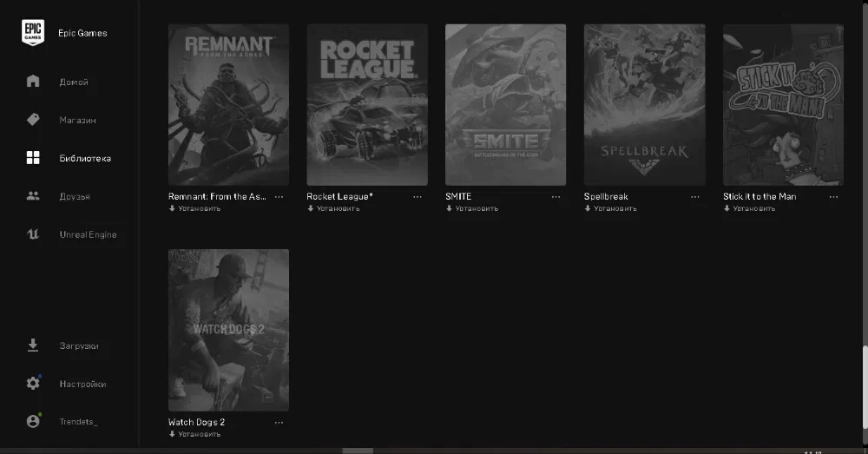Select the Библиотека grid icon
The image size is (868, 454).
[x=33, y=158]
